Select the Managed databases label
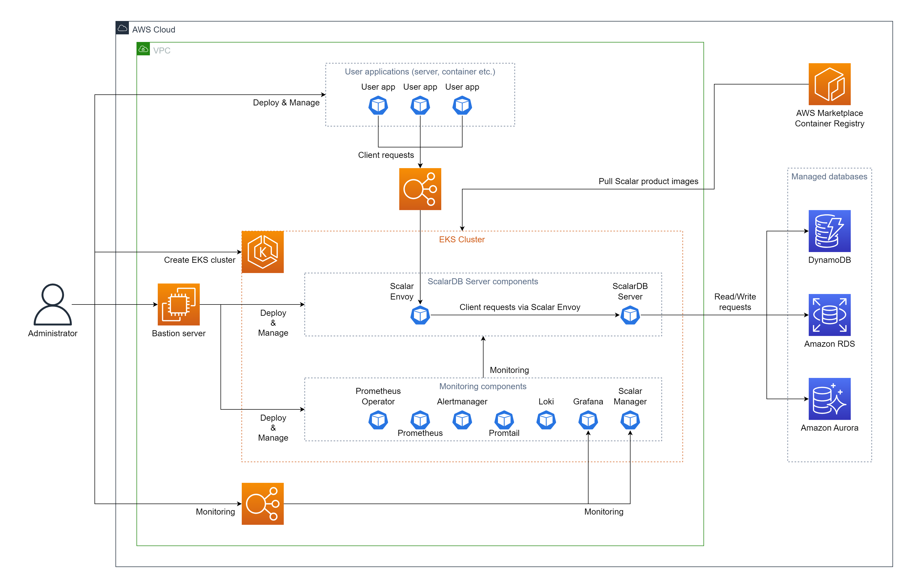Viewport: 914px width, 588px height. pyautogui.click(x=829, y=177)
